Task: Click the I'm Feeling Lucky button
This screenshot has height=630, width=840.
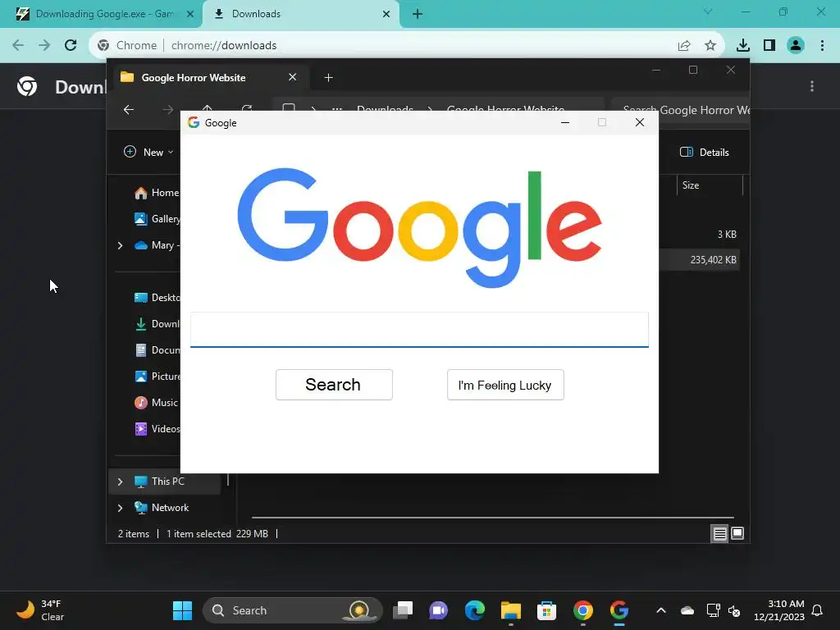Action: pos(505,385)
